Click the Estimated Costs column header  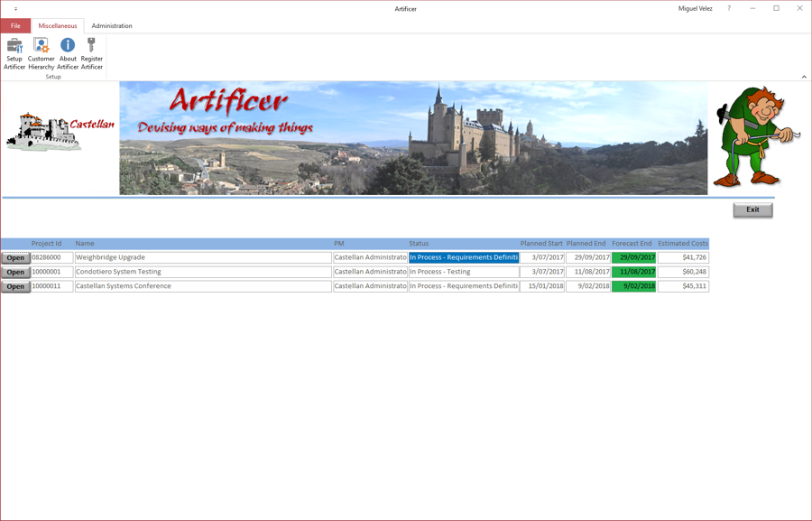pos(683,243)
